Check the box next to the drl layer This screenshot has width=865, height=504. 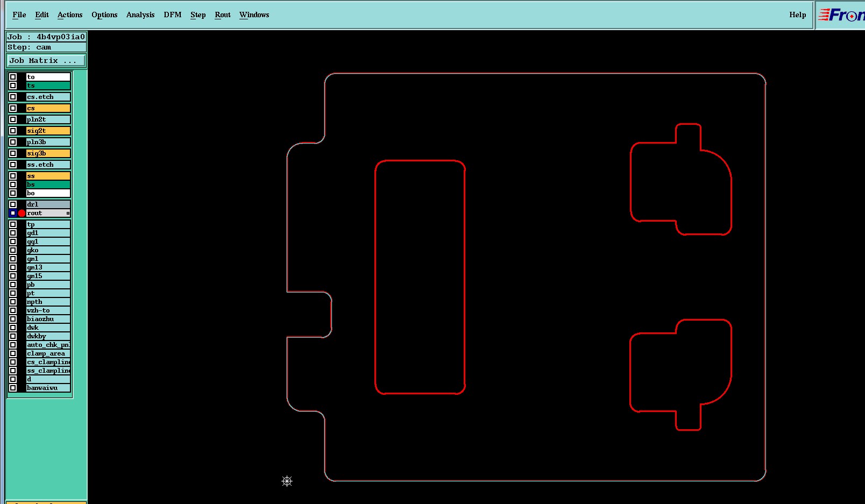point(13,204)
